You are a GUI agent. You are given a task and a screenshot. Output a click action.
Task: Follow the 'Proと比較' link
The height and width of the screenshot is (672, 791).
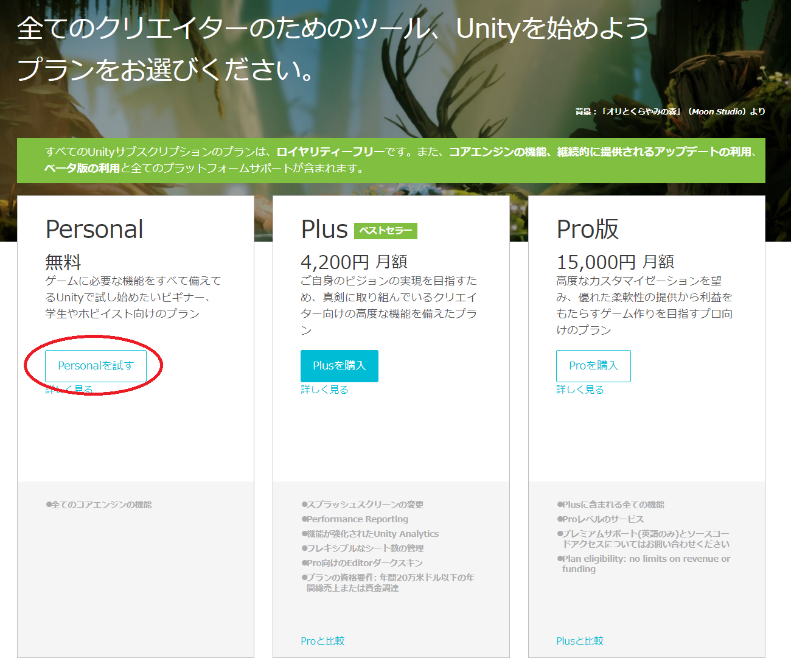[x=322, y=641]
